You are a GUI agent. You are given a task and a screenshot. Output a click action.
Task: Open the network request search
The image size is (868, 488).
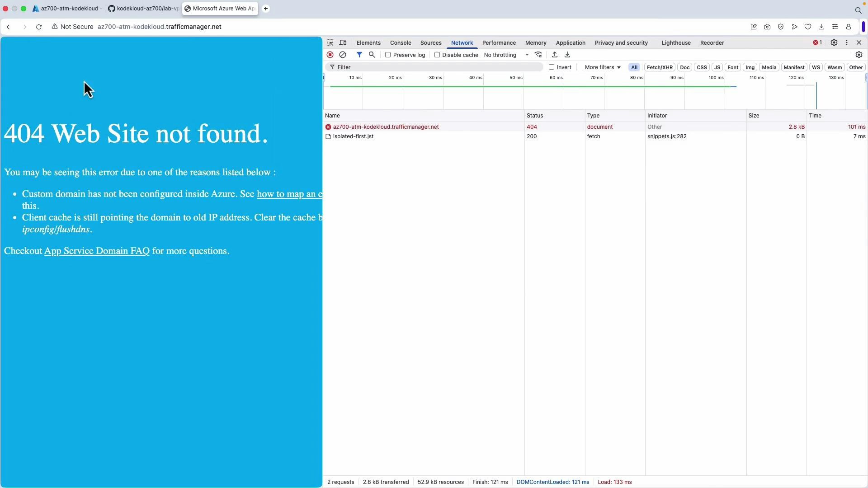pos(372,55)
